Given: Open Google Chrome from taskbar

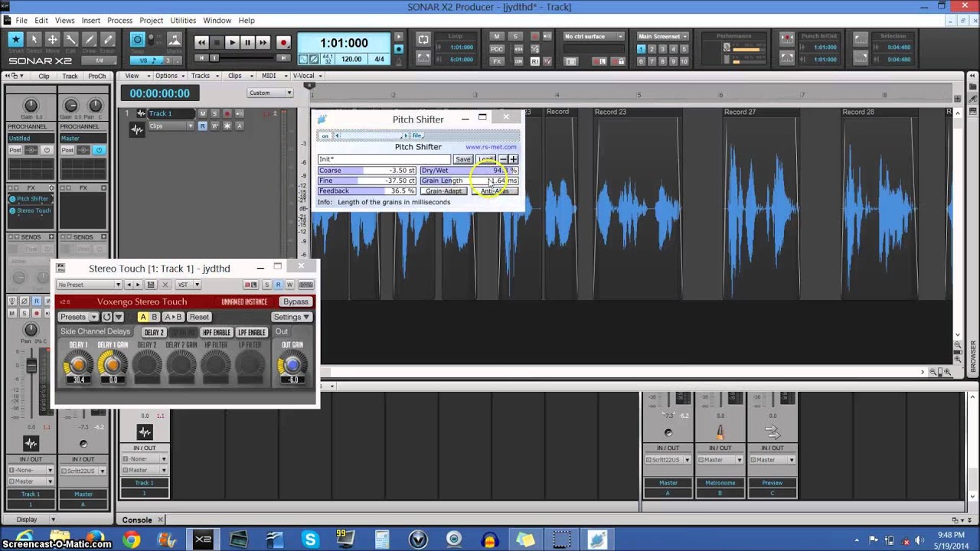Looking at the screenshot, I should [x=130, y=540].
